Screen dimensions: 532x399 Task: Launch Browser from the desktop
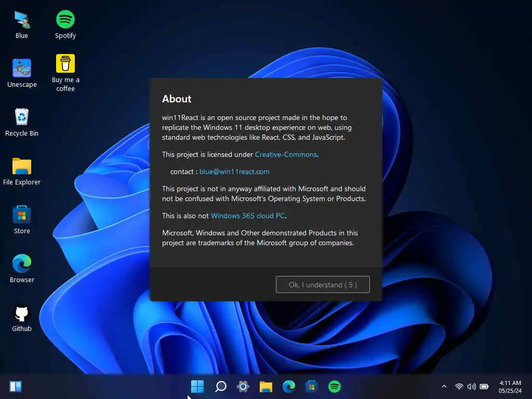[22, 269]
